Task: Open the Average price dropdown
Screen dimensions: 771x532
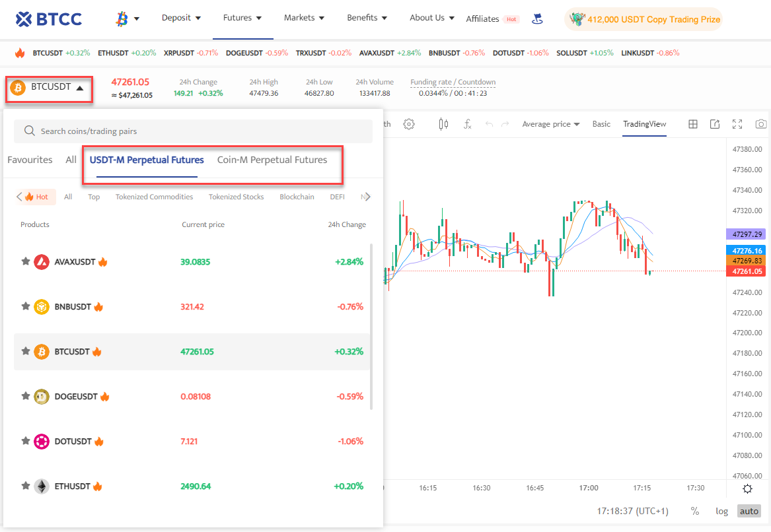Action: click(551, 124)
